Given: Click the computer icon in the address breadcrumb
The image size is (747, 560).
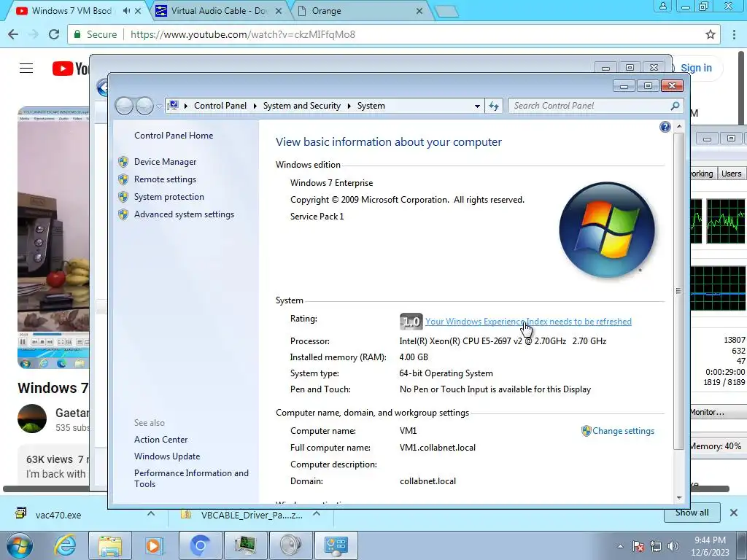Looking at the screenshot, I should pos(174,105).
